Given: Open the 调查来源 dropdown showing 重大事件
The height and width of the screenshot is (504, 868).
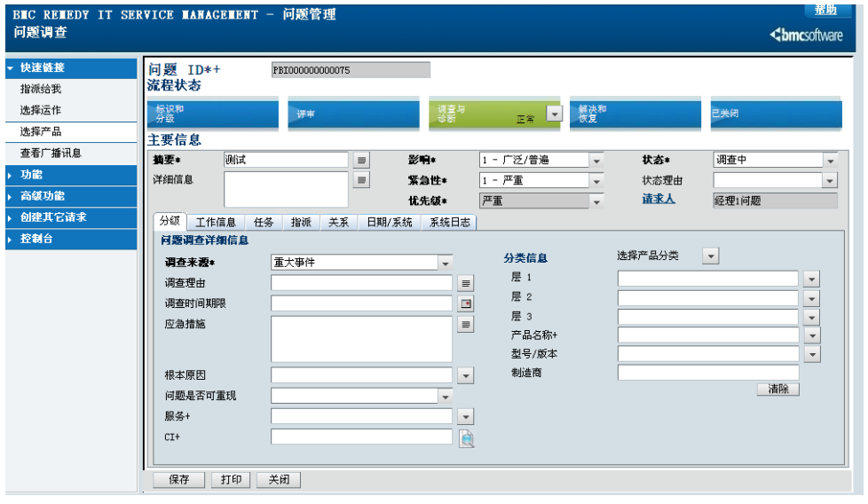Looking at the screenshot, I should click(446, 264).
